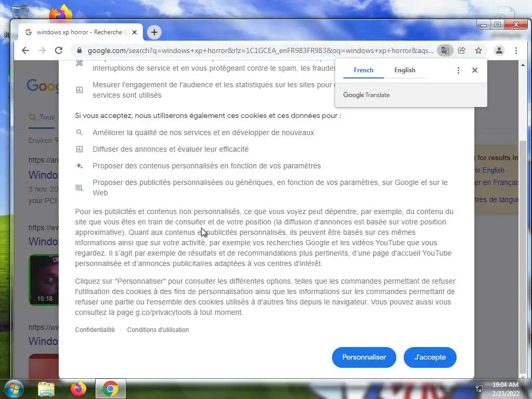Click the network tray icon
Image resolution: width=532 pixels, height=399 pixels.
click(x=480, y=389)
